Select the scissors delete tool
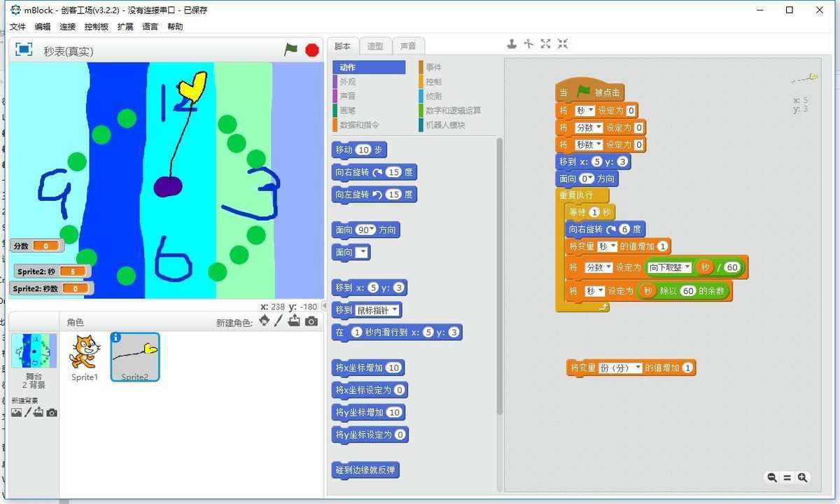This screenshot has width=840, height=504. pos(528,44)
